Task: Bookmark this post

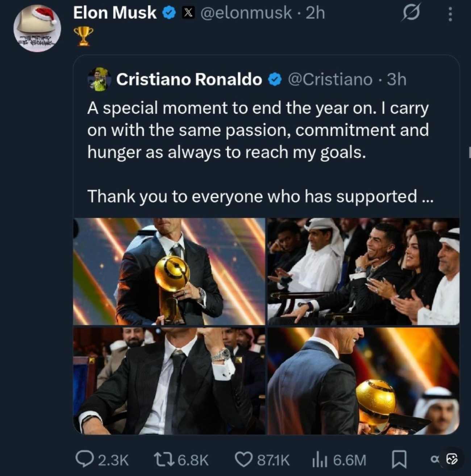Action: (399, 459)
